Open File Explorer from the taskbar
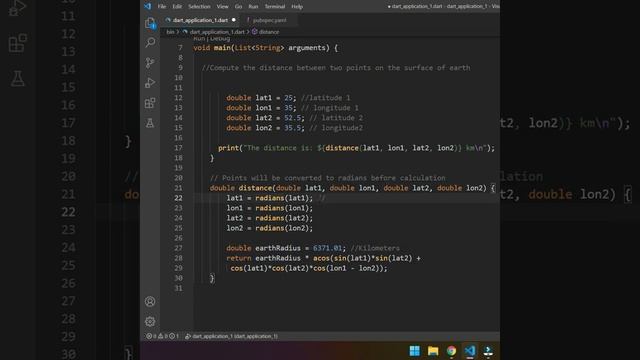The width and height of the screenshot is (640, 360). [433, 351]
